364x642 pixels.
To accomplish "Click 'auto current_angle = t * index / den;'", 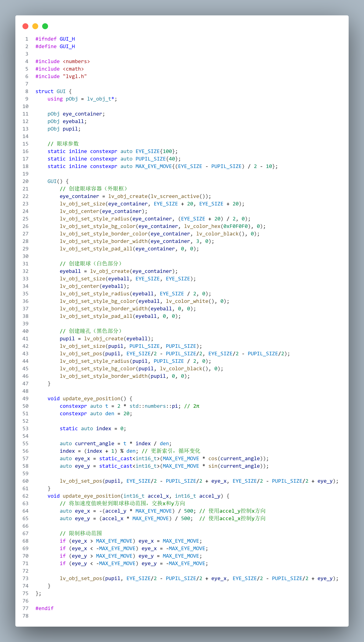I will pos(116,444).
